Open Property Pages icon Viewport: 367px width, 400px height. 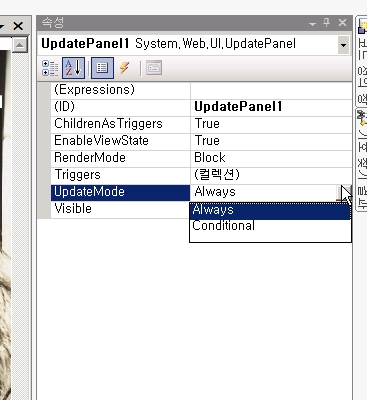[x=154, y=68]
